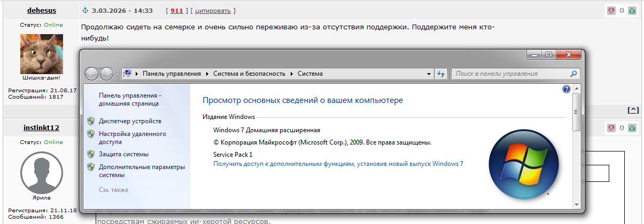The width and height of the screenshot is (644, 224).
Task: Open the Защита системы link
Action: [x=124, y=154]
